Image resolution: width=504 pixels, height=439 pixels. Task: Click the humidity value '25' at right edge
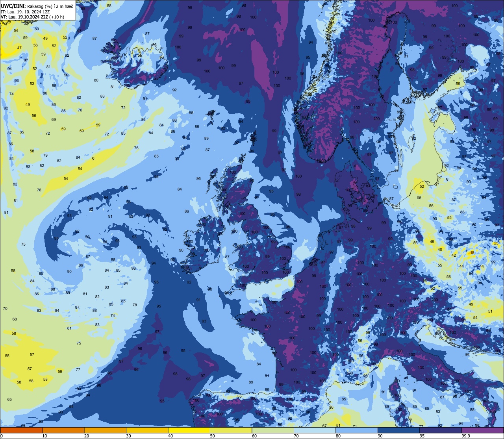click(x=496, y=243)
